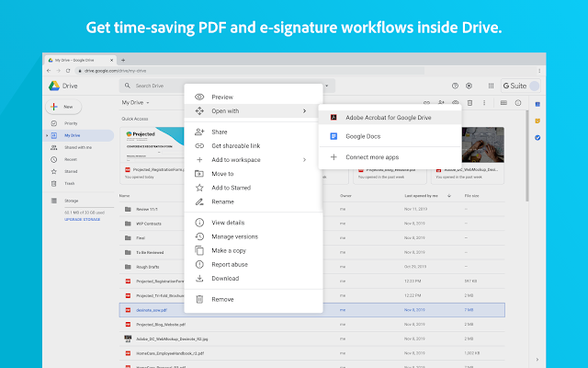Click the Adobe Acrobat for Google Drive icon
The image size is (588, 368).
coord(333,118)
